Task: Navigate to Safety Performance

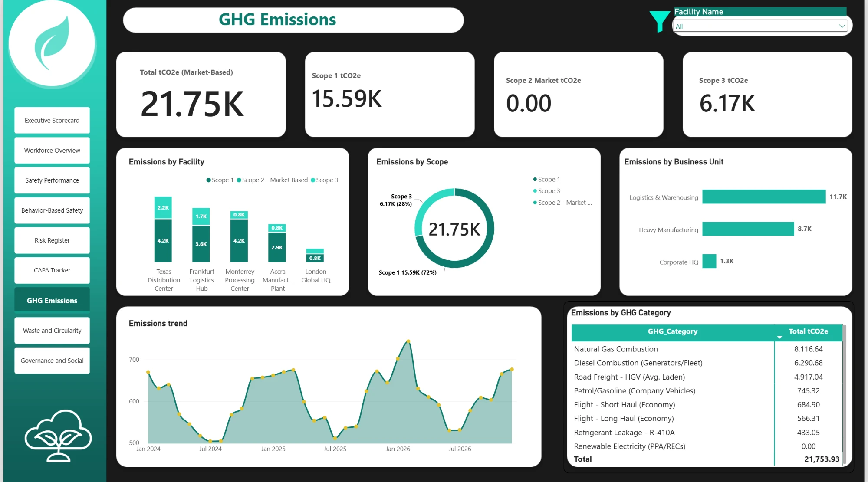Action: pos(52,180)
